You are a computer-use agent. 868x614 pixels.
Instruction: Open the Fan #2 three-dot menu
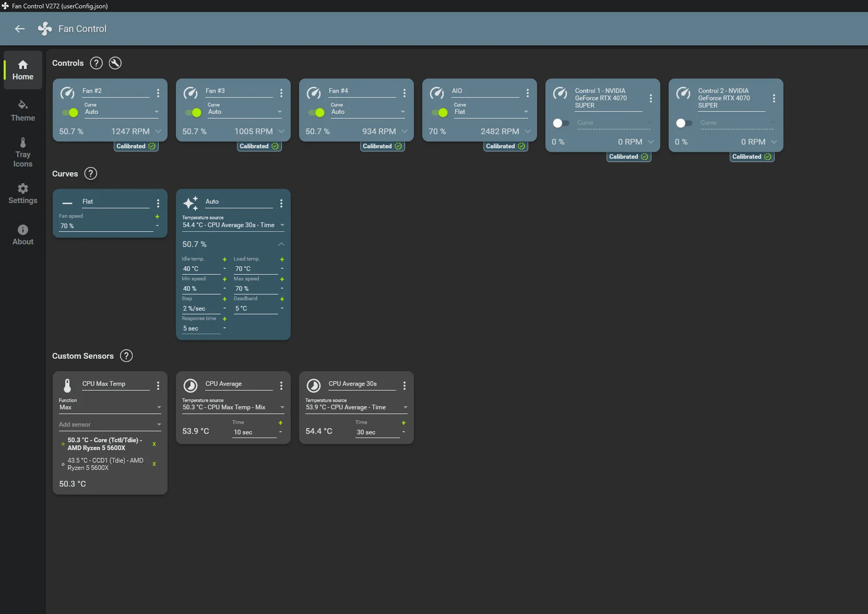click(158, 93)
